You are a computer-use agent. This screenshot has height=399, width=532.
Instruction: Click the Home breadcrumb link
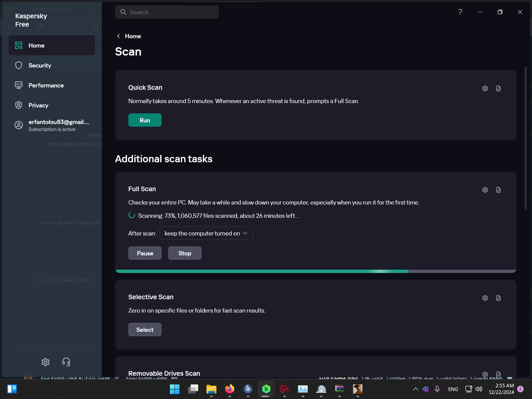tap(133, 36)
